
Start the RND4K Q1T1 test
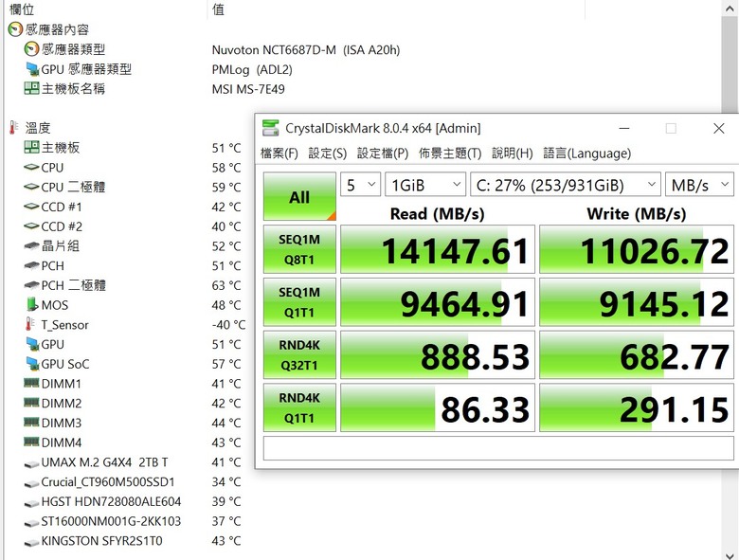click(x=299, y=407)
